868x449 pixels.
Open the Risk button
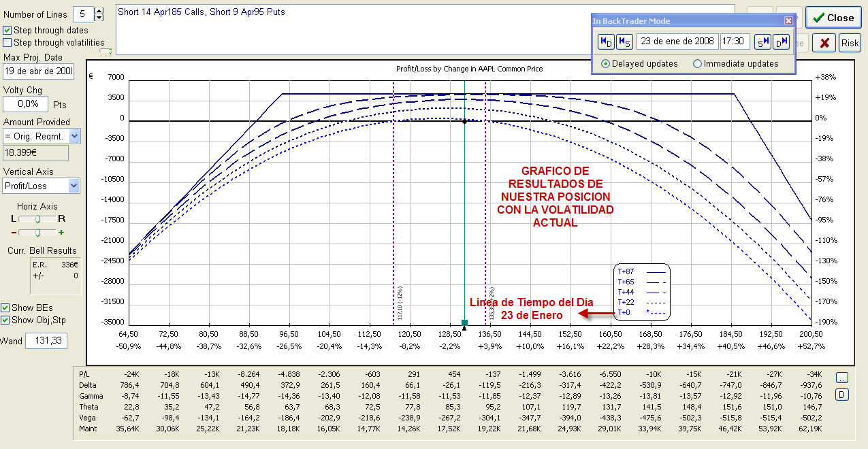click(850, 43)
